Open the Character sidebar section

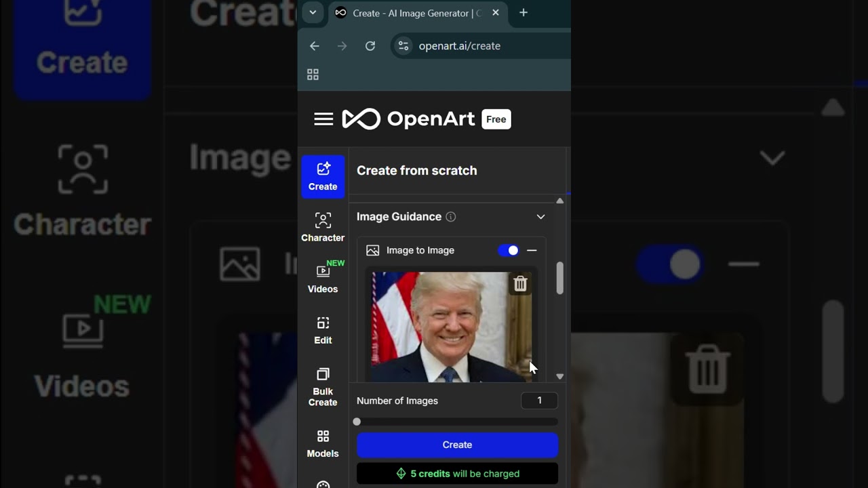tap(323, 227)
